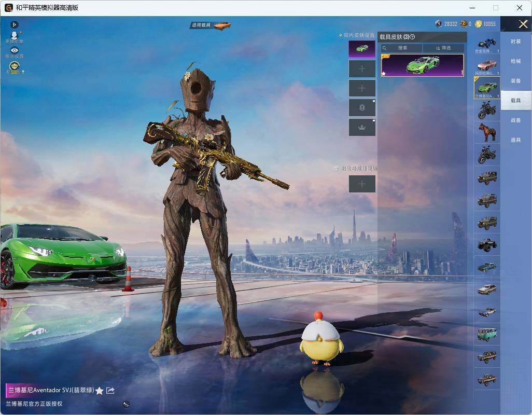Select the blue buggy vehicle thumbnail
This screenshot has width=532, height=415.
[487, 44]
